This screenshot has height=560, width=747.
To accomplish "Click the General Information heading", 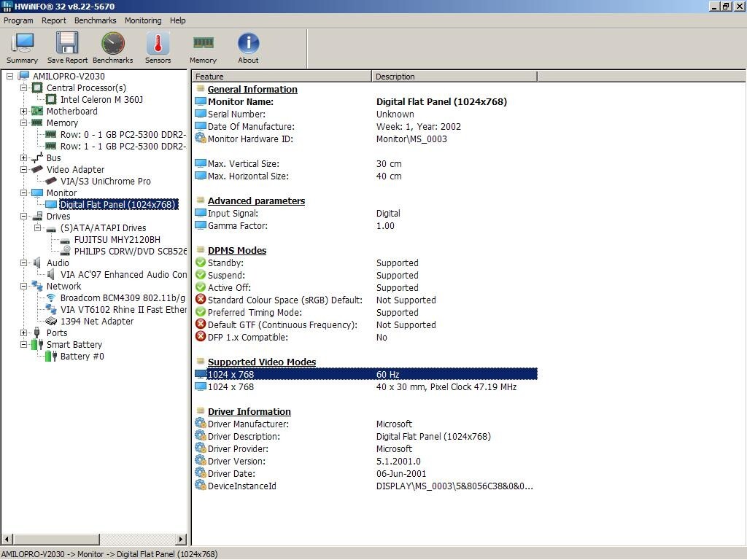I will (x=252, y=89).
